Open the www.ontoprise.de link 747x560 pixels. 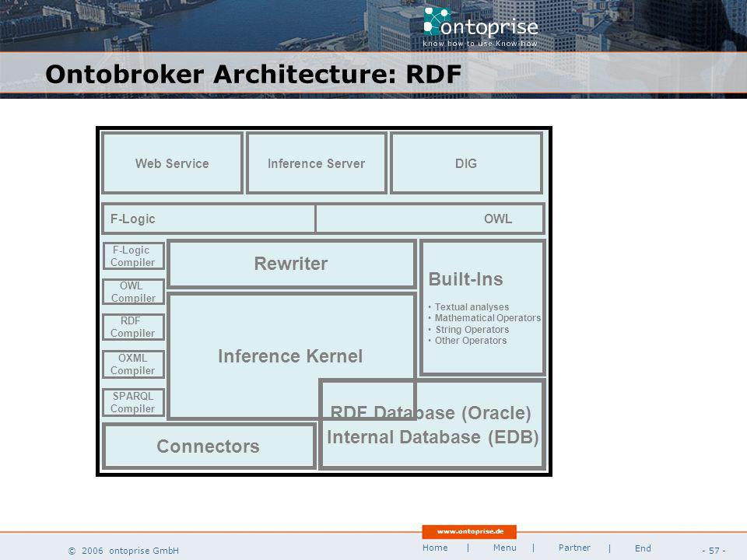pyautogui.click(x=470, y=531)
